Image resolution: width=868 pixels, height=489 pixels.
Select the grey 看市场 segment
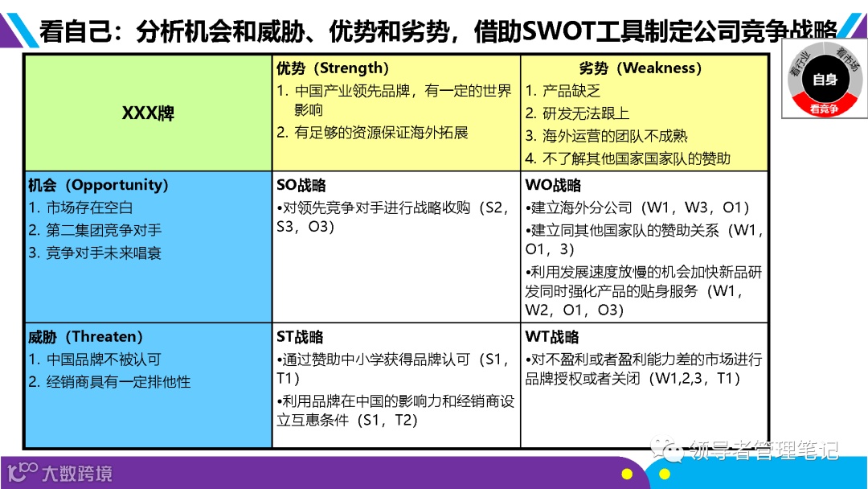(849, 61)
